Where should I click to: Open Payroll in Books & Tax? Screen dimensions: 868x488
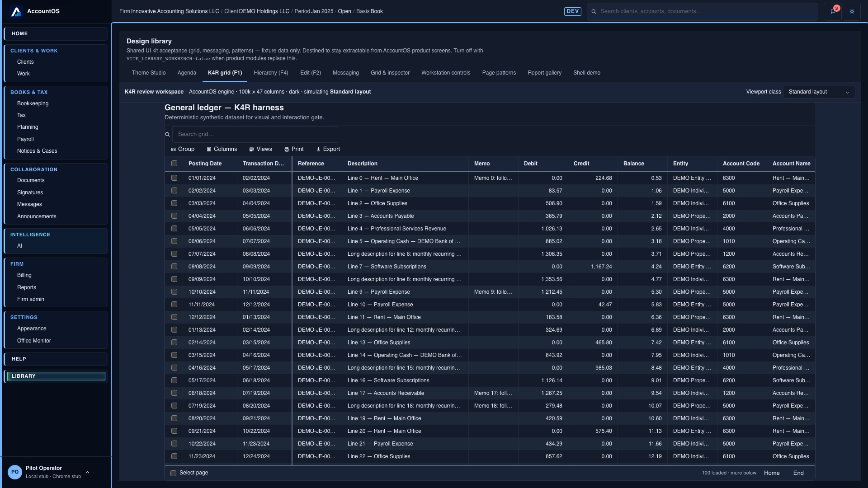tap(25, 139)
